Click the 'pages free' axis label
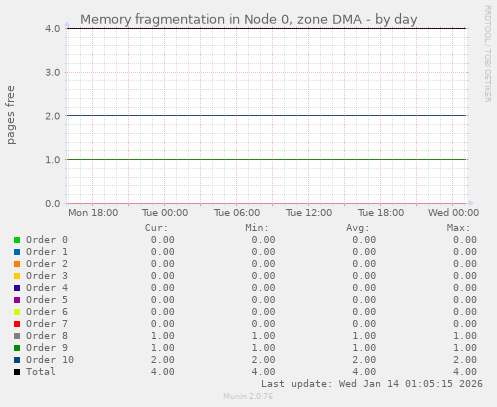 [x=11, y=115]
